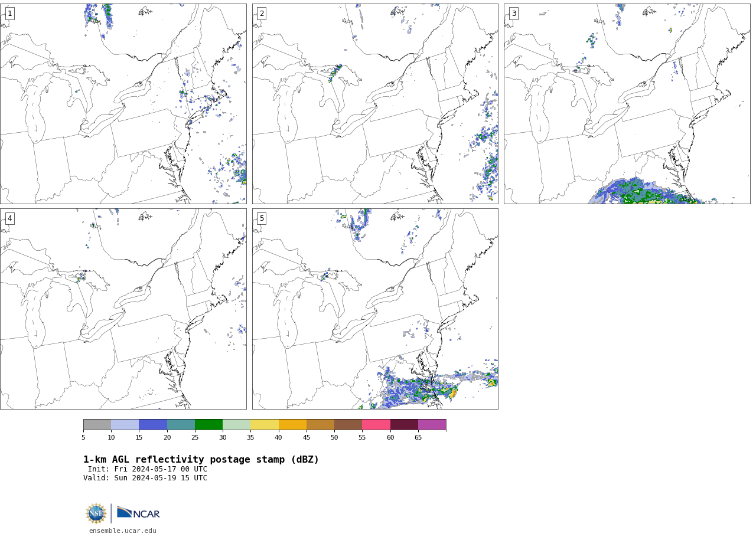
Task: Open the ensemble.ucar.edu link
Action: point(123,531)
